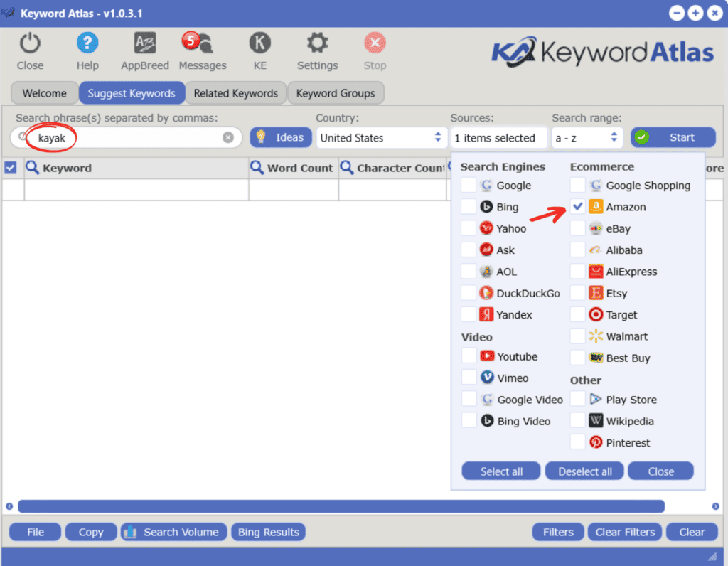Open the Settings gear

click(317, 50)
